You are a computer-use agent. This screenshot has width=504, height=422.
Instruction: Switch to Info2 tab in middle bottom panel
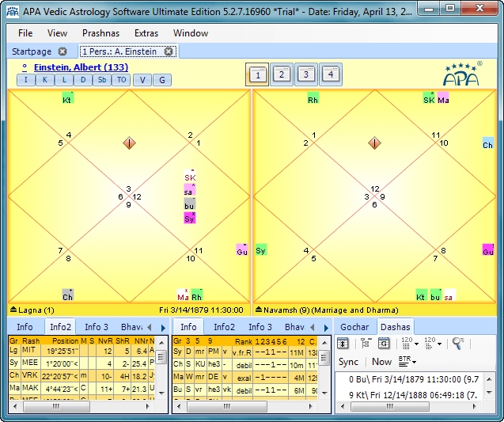(x=225, y=327)
